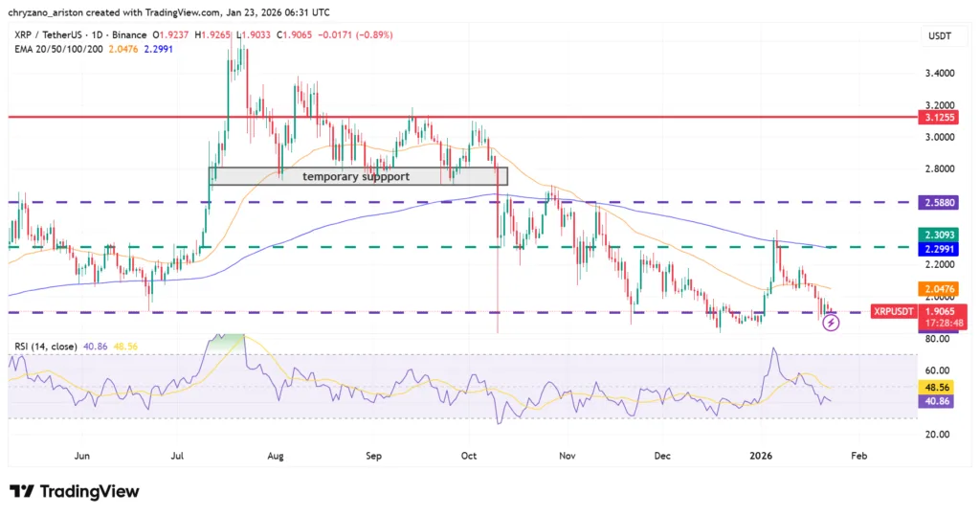Screen dimensions: 980x516
Task: Click the Feb label on time axis
Action: tap(858, 456)
